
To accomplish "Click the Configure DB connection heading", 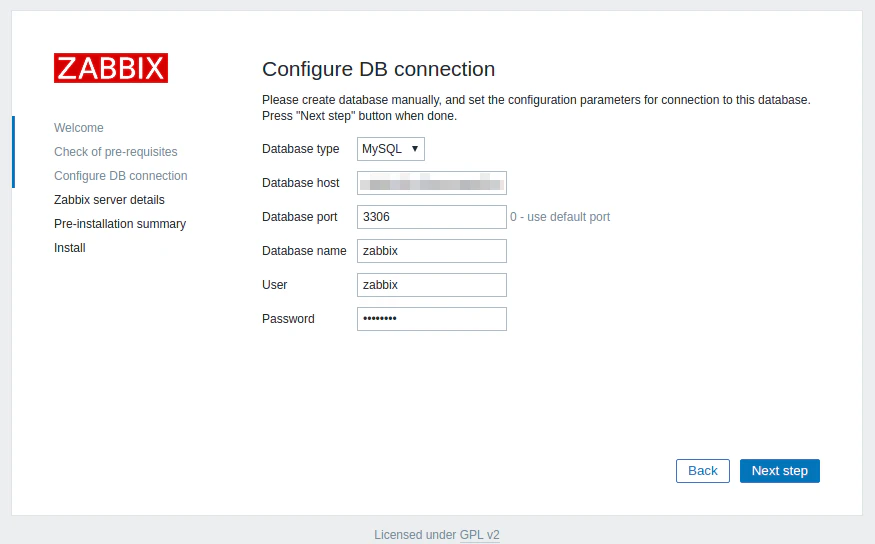I will pyautogui.click(x=378, y=69).
